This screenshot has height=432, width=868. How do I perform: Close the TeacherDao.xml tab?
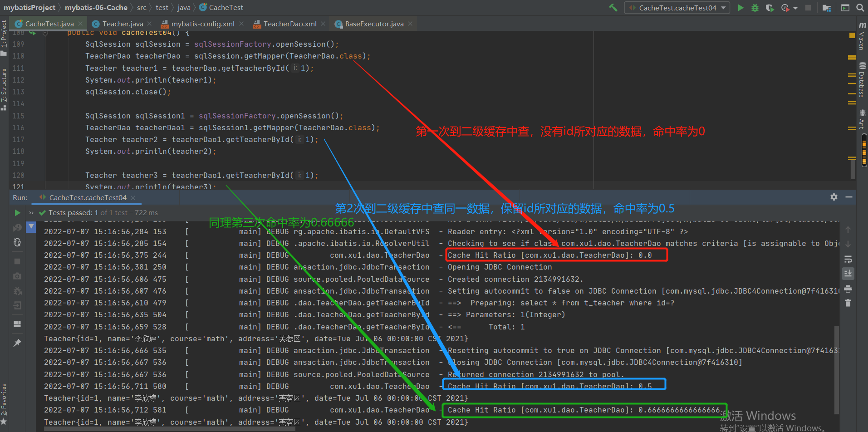click(323, 24)
